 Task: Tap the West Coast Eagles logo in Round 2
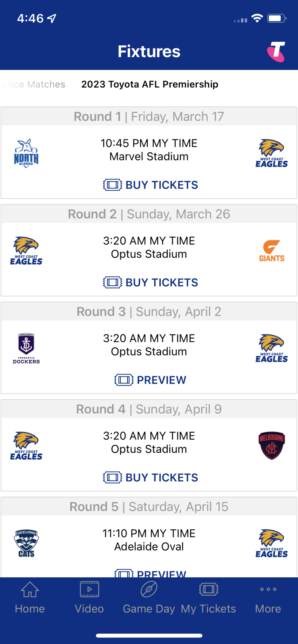pos(26,251)
